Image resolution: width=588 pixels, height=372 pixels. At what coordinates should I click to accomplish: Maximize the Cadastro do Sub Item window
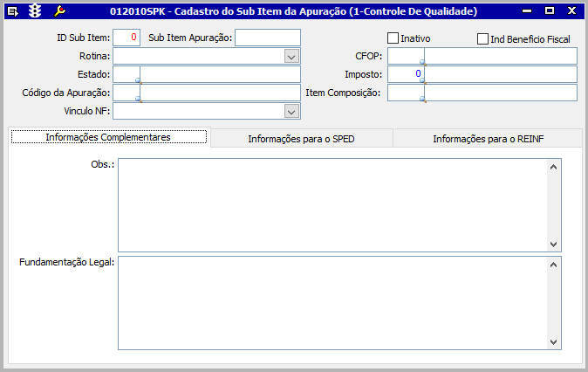(x=550, y=10)
